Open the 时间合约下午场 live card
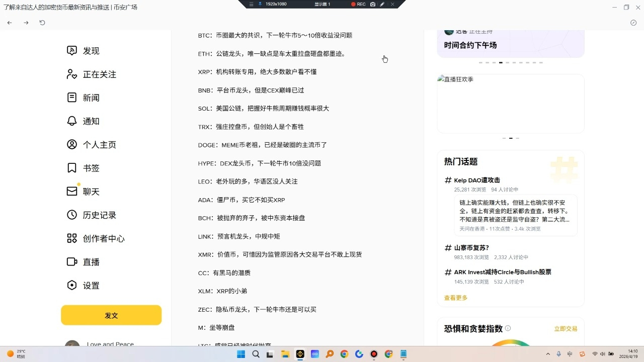The width and height of the screenshot is (644, 362). click(511, 43)
